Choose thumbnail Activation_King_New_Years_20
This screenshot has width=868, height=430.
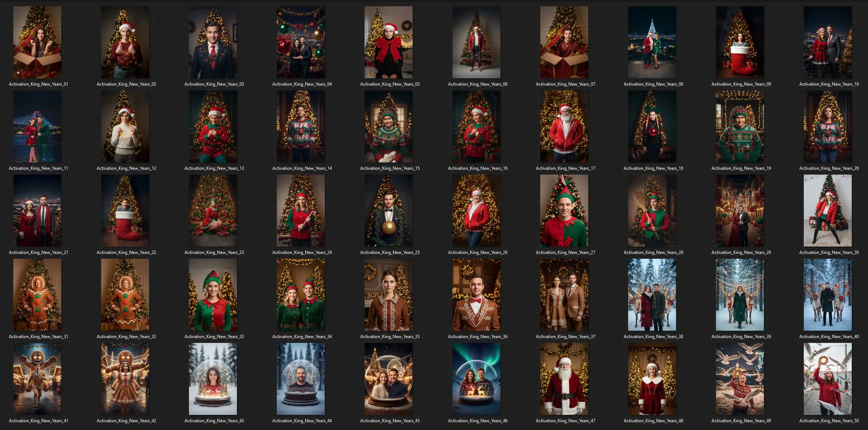[x=828, y=126]
